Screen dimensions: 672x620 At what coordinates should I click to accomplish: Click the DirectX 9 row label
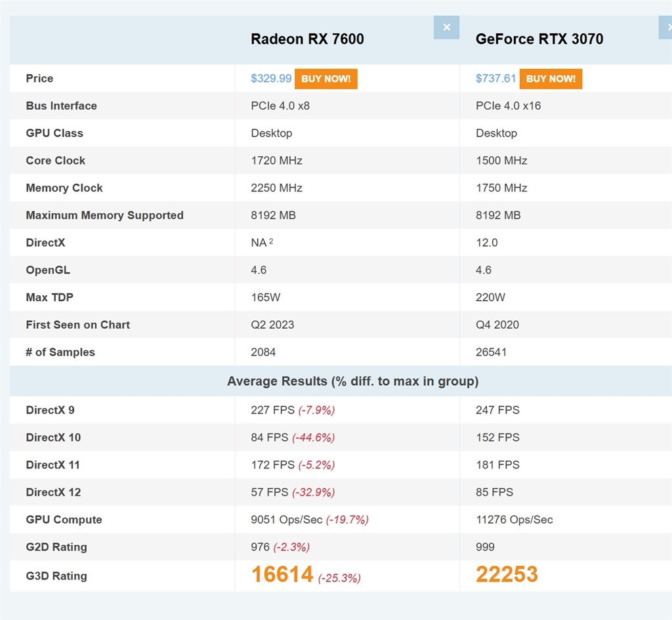click(x=50, y=410)
